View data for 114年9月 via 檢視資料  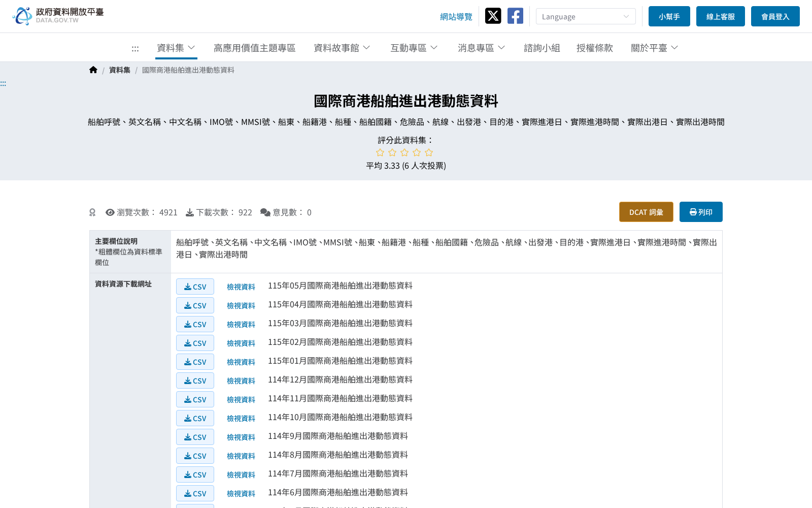241,437
